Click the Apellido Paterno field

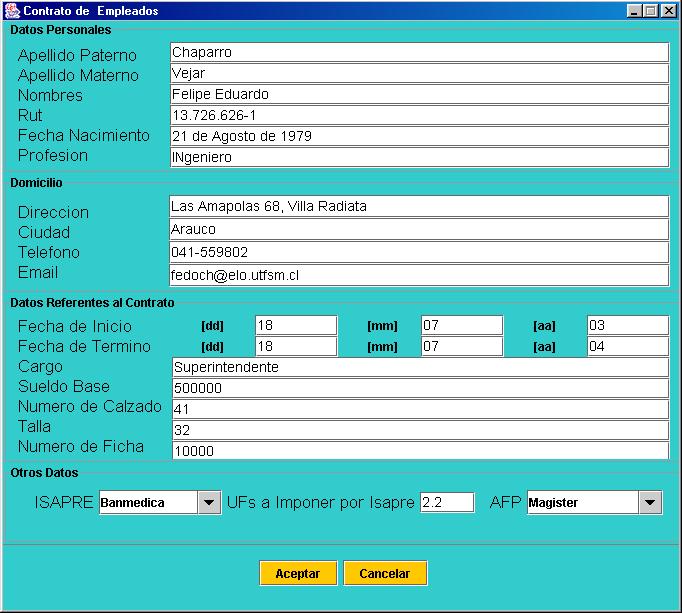(x=418, y=53)
